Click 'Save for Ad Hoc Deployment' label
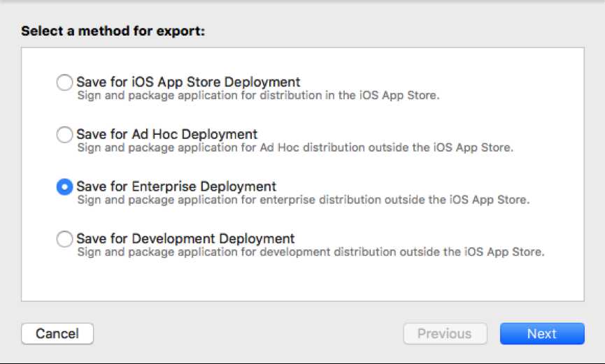The image size is (605, 364). [166, 134]
